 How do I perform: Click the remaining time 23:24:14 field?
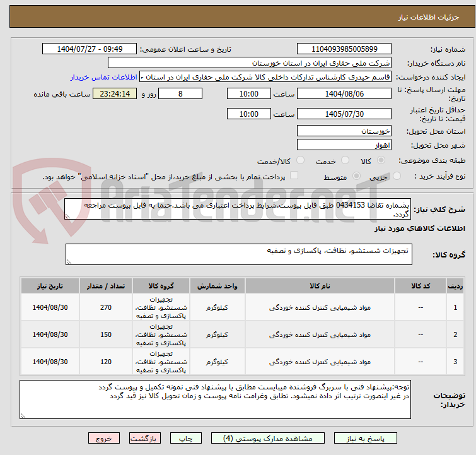(x=115, y=93)
